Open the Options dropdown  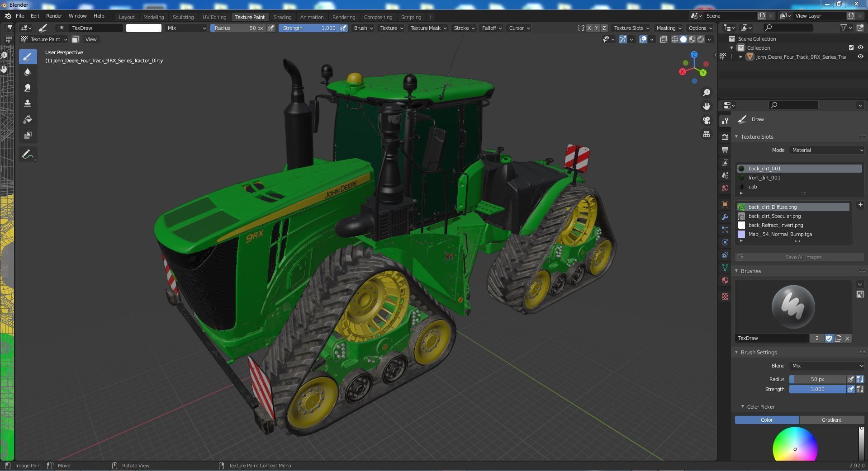tap(699, 28)
